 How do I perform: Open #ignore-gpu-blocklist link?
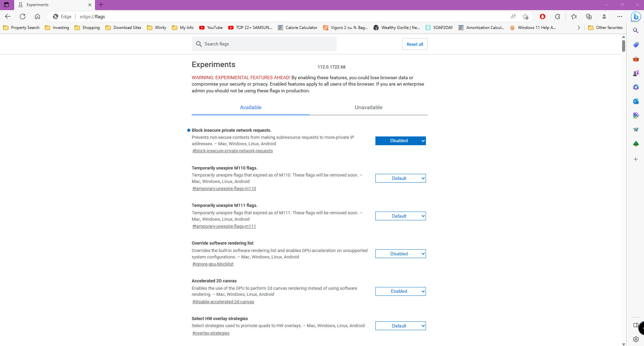pos(213,264)
